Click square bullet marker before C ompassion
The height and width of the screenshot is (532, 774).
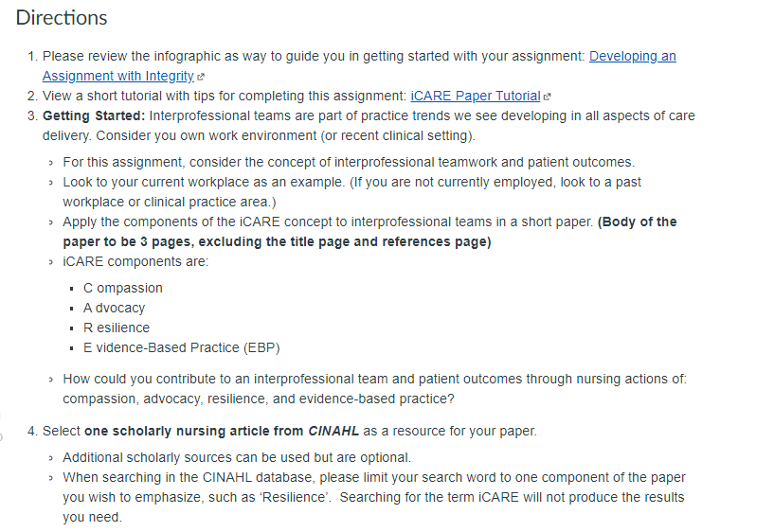72,289
